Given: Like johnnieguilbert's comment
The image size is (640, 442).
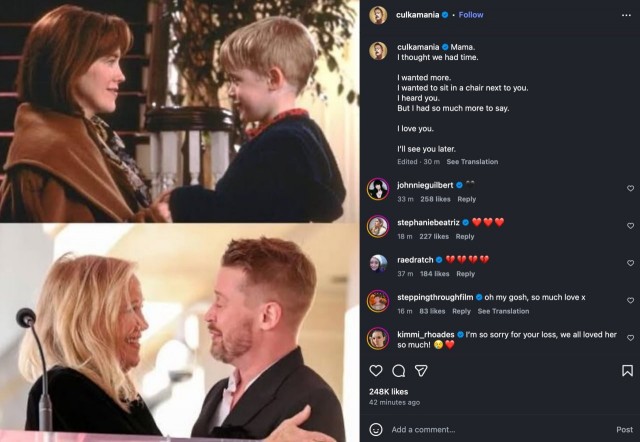Looking at the screenshot, I should pyautogui.click(x=630, y=188).
